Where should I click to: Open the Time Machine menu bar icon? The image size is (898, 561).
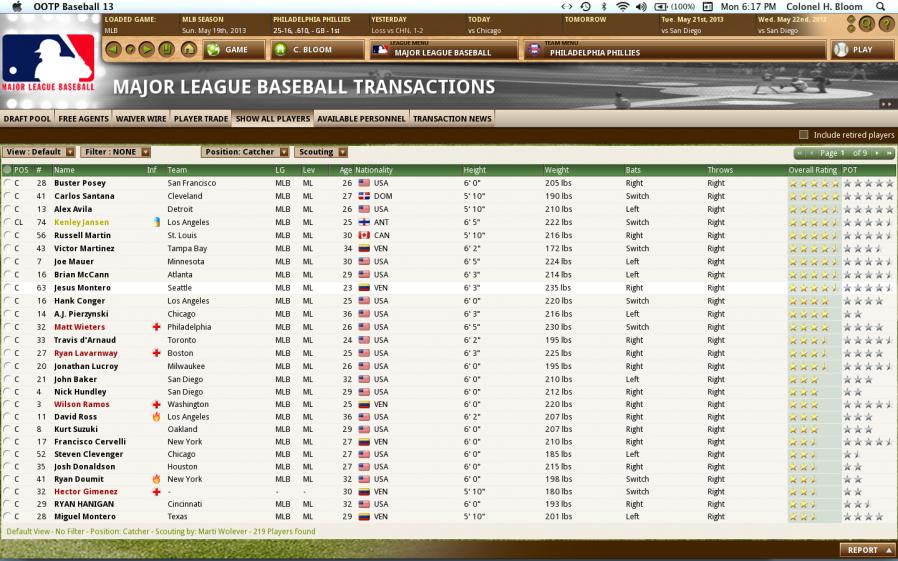point(585,7)
